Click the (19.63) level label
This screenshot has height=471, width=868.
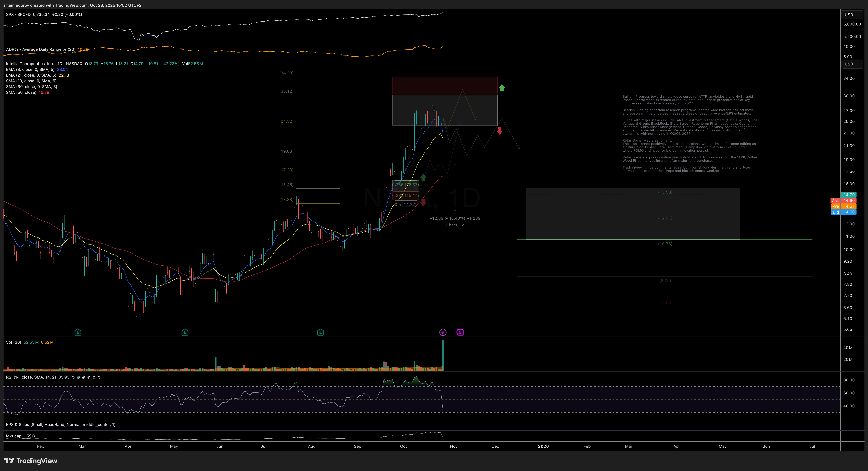click(x=286, y=151)
